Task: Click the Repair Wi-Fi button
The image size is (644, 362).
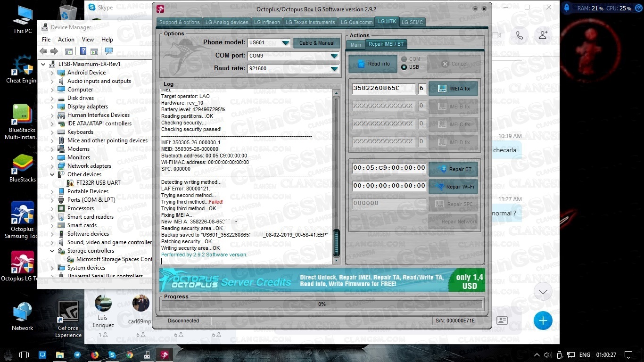Action: pyautogui.click(x=453, y=187)
